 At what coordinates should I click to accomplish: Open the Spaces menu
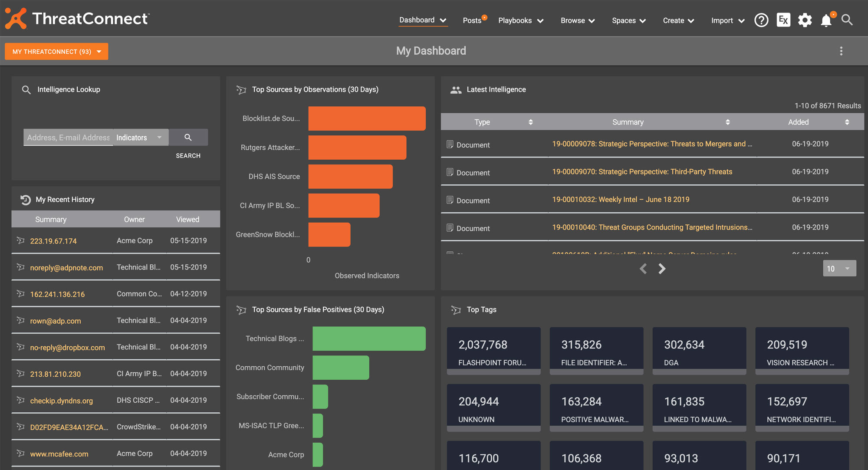point(629,20)
